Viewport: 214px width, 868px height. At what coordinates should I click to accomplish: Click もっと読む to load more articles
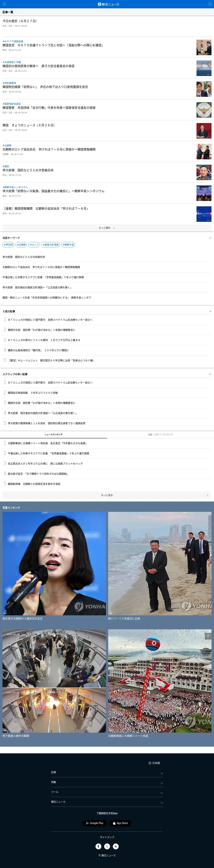tap(107, 228)
